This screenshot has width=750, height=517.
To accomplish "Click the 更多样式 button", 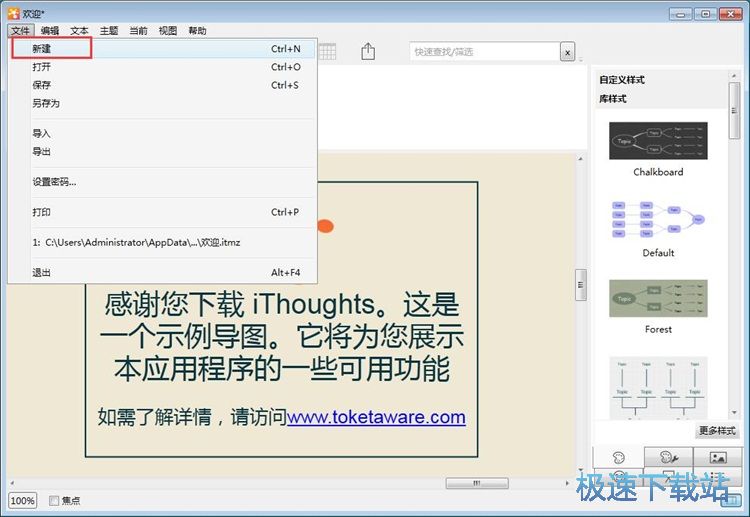I will (717, 431).
